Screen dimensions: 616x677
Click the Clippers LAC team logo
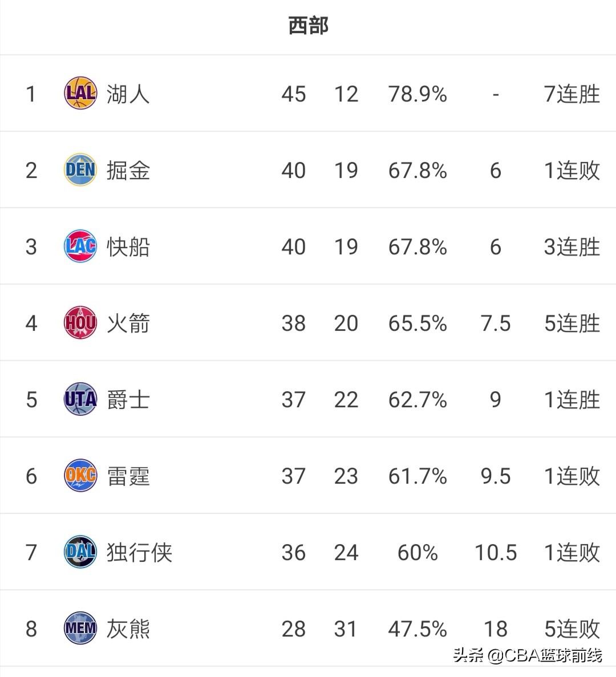tap(80, 246)
